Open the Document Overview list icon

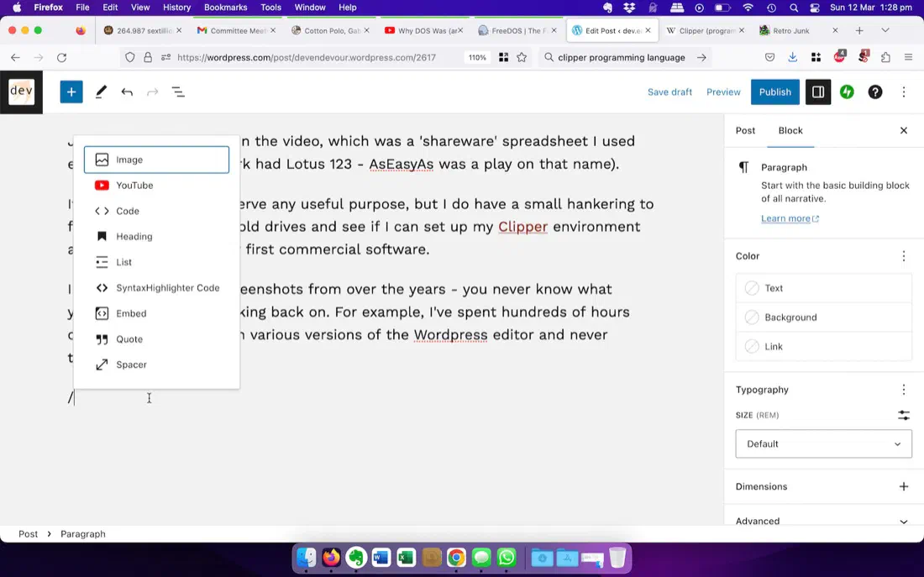point(178,92)
